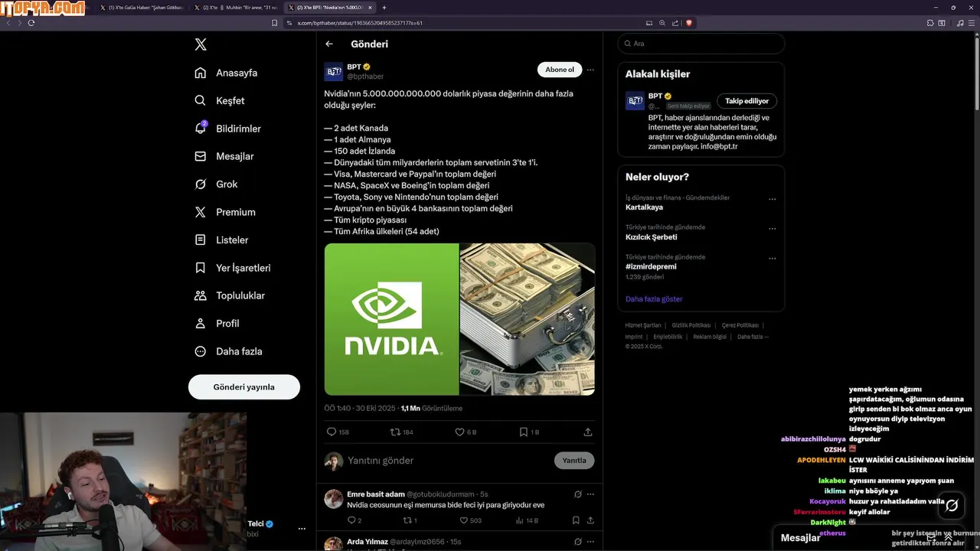
Task: Expand the Daha fazla menu
Action: (228, 351)
